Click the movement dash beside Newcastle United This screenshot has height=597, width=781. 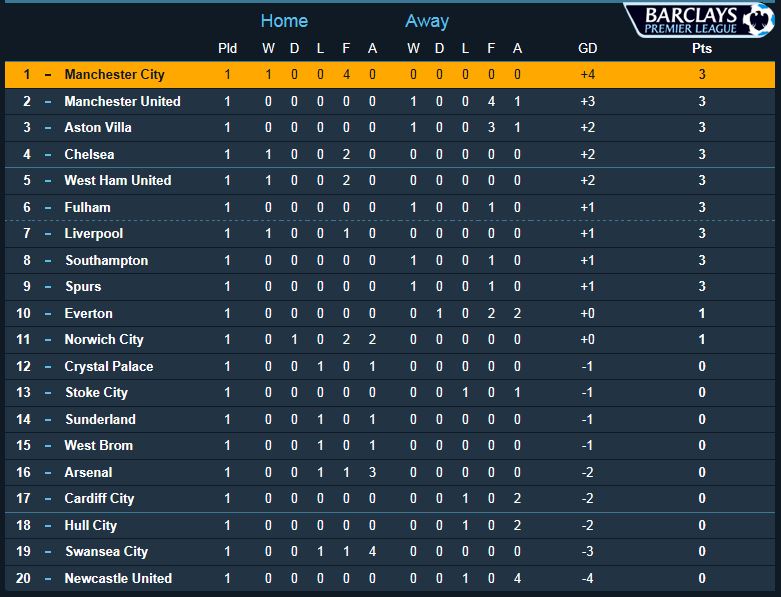click(47, 578)
